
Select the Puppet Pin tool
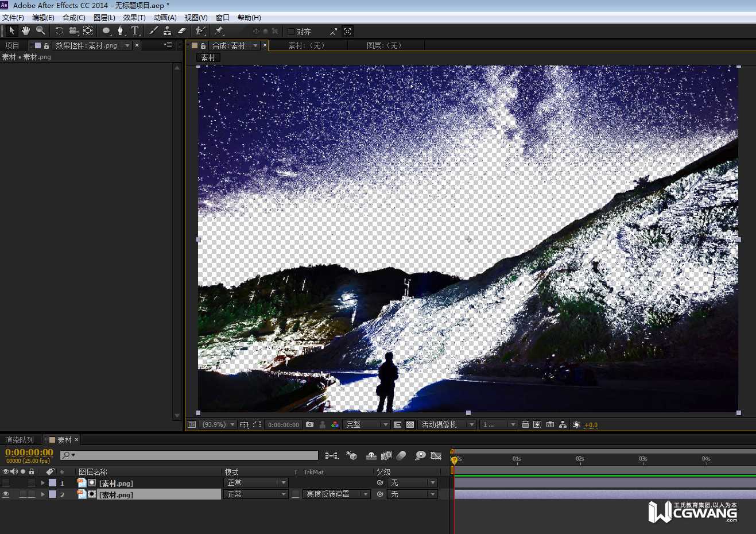(219, 31)
